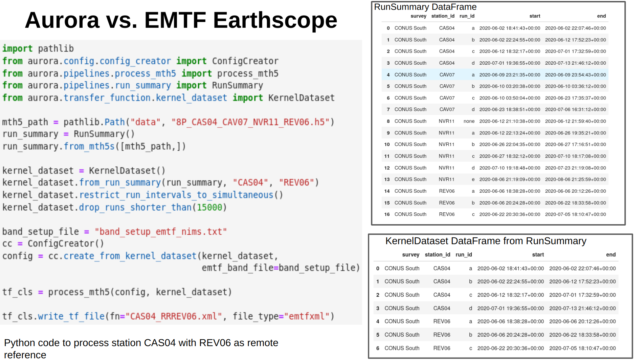
Task: Click 'run_id' header in KernelDataset table
Action: pyautogui.click(x=464, y=255)
